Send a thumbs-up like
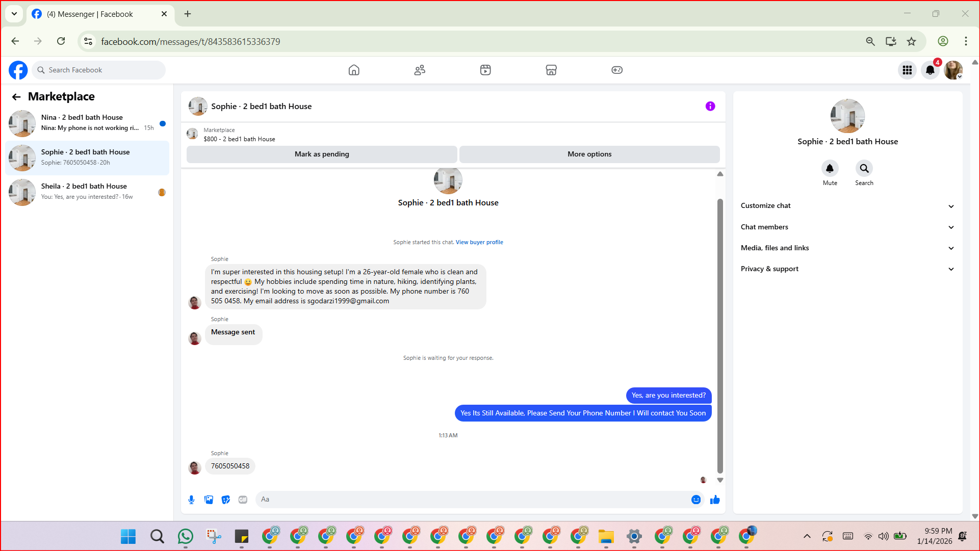 (715, 500)
